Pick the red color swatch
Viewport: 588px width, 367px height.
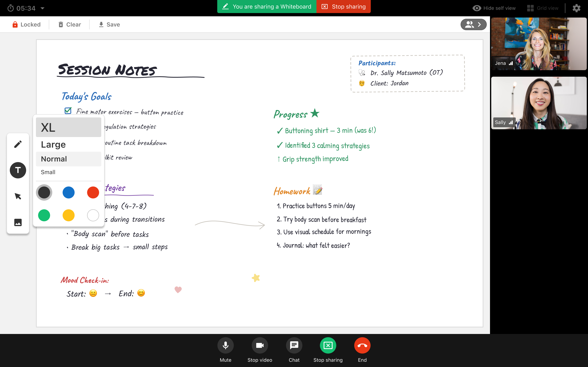click(93, 192)
